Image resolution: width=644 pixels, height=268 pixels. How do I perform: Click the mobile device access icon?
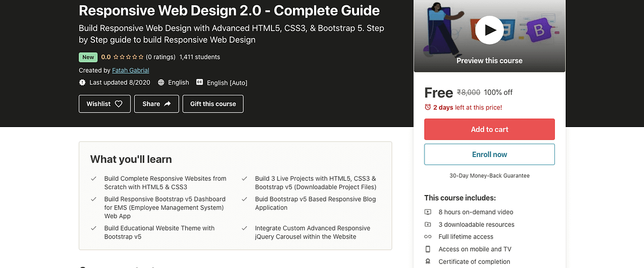pyautogui.click(x=428, y=249)
